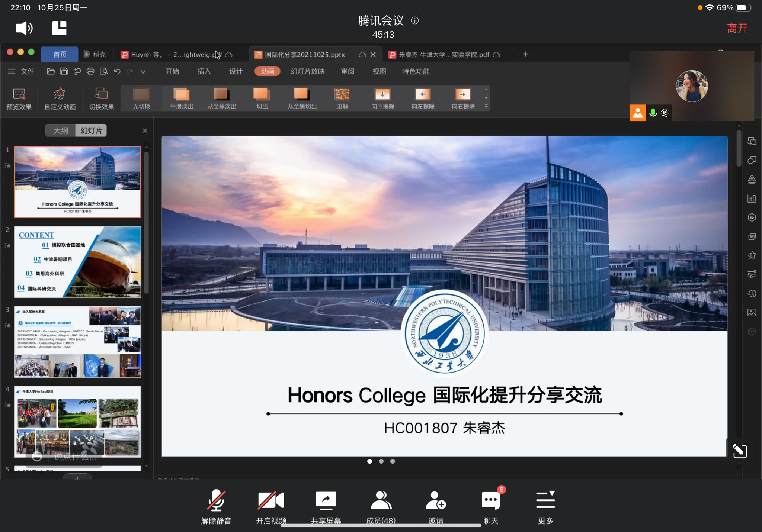
Task: Click the speaker audio icon
Action: point(24,28)
